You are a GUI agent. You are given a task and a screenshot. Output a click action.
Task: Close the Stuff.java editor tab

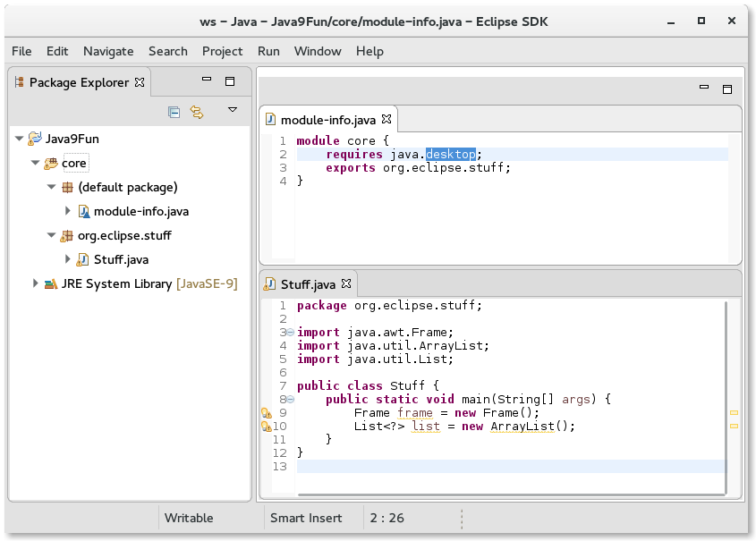346,283
